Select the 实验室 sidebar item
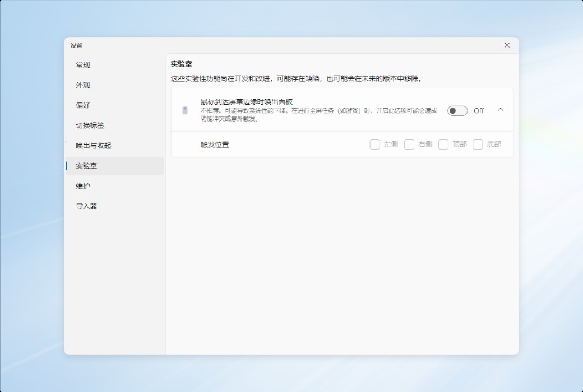This screenshot has width=583, height=392. pos(114,166)
